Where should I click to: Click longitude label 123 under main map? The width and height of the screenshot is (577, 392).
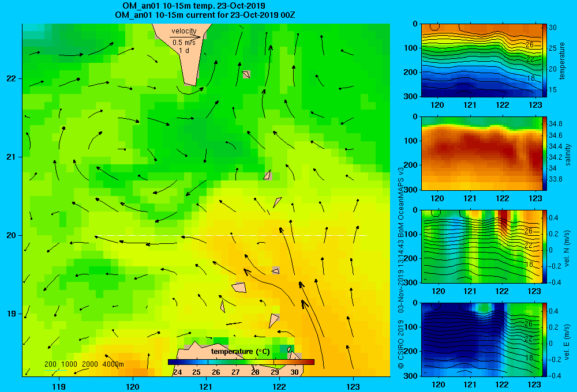tap(353, 386)
